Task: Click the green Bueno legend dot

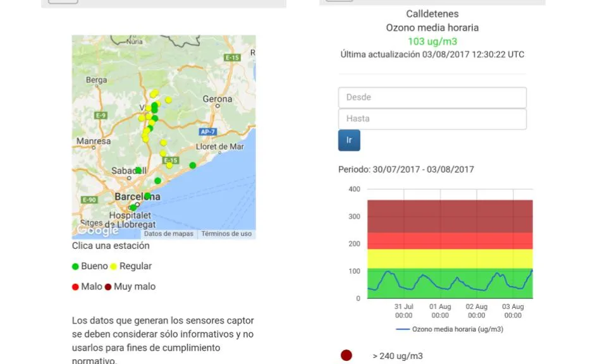Action: [75, 267]
